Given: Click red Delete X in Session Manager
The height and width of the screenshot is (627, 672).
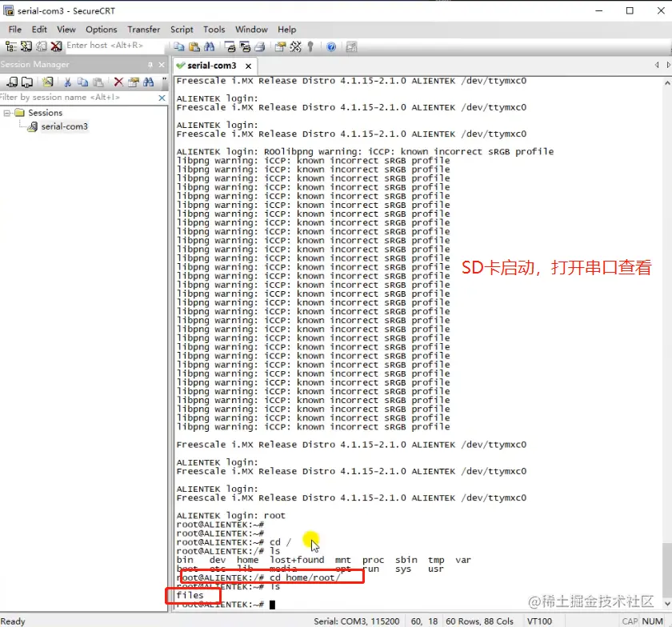Looking at the screenshot, I should coord(118,82).
